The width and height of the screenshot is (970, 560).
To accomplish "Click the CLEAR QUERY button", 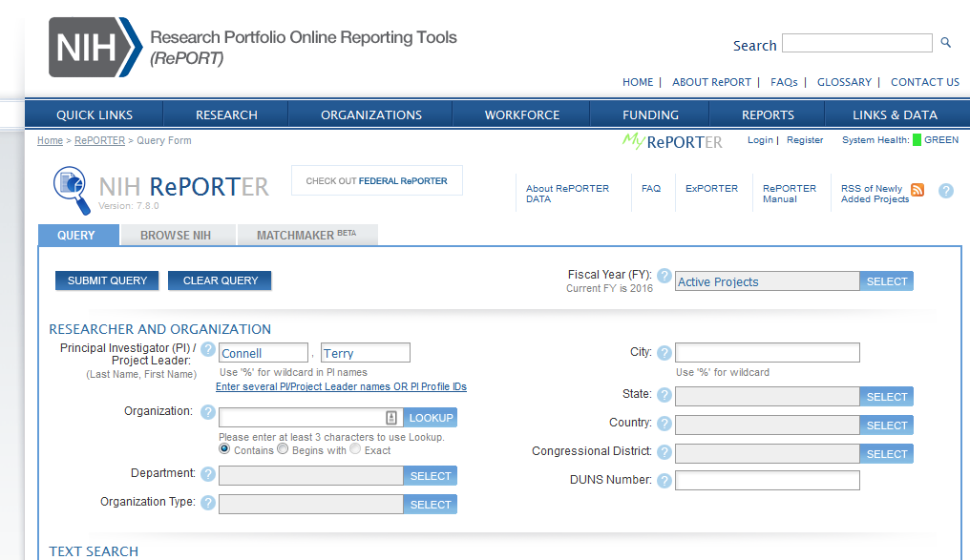I will click(x=220, y=280).
